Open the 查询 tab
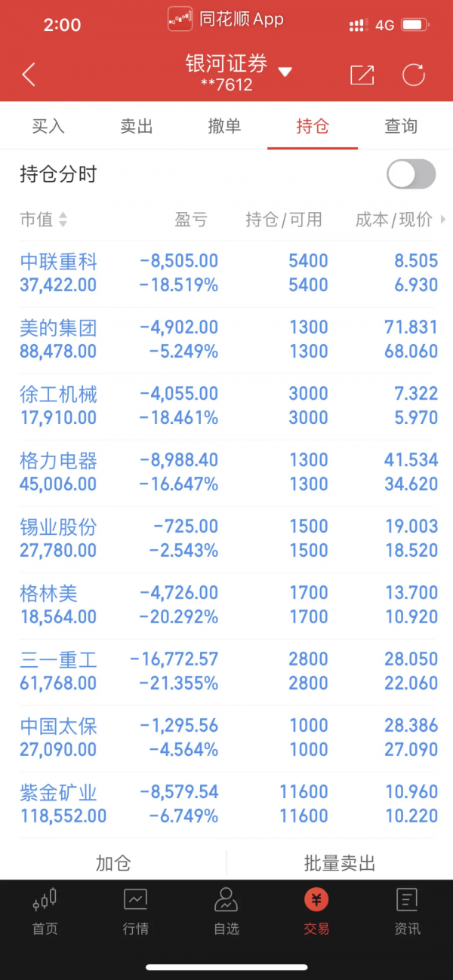Screen dimensions: 453x980 point(401,126)
